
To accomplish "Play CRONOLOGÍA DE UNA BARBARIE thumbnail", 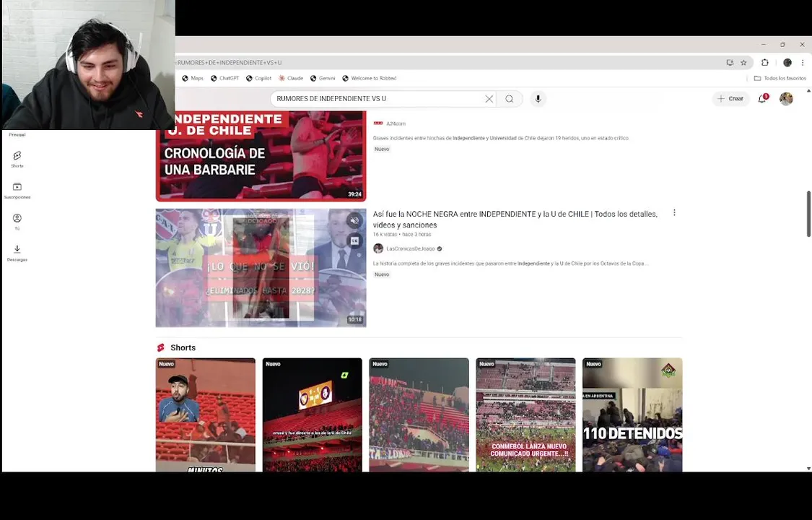I will point(261,155).
